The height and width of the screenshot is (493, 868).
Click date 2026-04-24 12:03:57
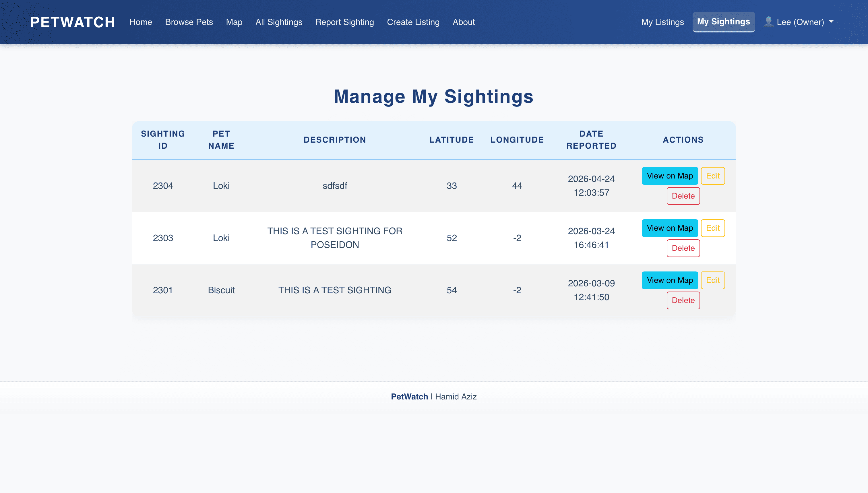click(591, 186)
